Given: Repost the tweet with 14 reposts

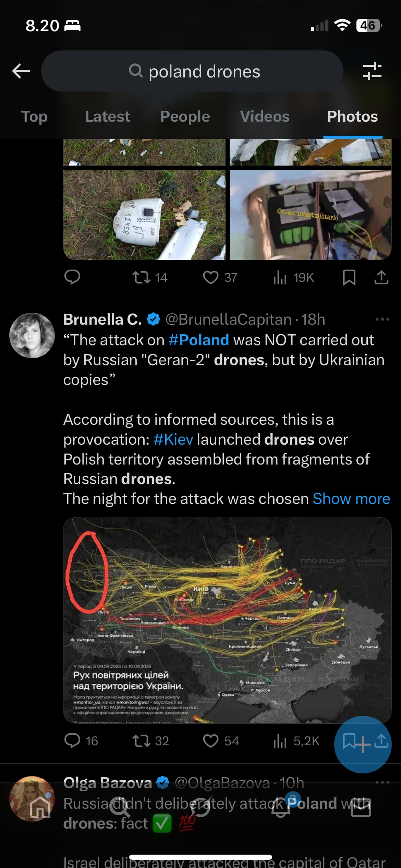Looking at the screenshot, I should click(x=142, y=277).
